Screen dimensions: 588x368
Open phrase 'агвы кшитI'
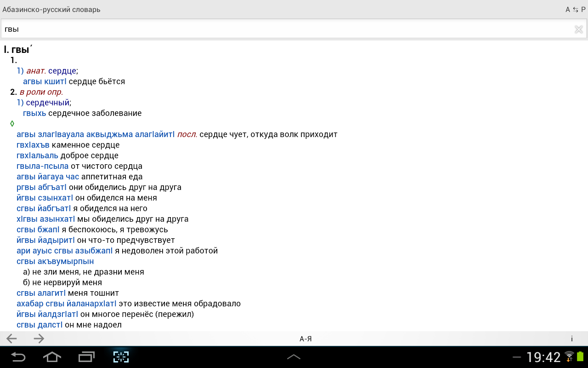pos(45,81)
